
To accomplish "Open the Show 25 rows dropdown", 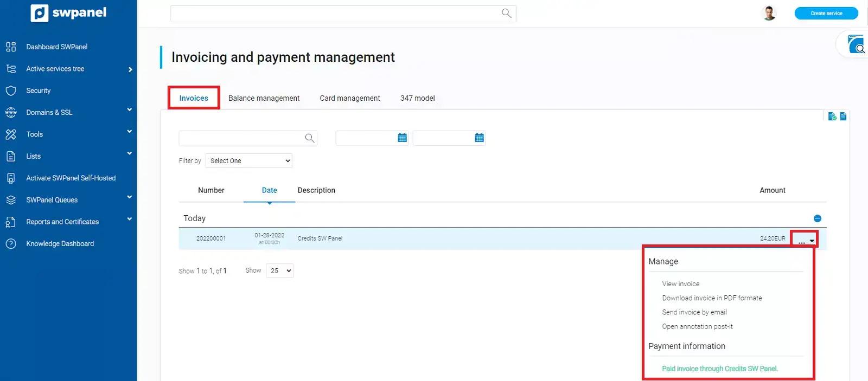I will click(279, 270).
